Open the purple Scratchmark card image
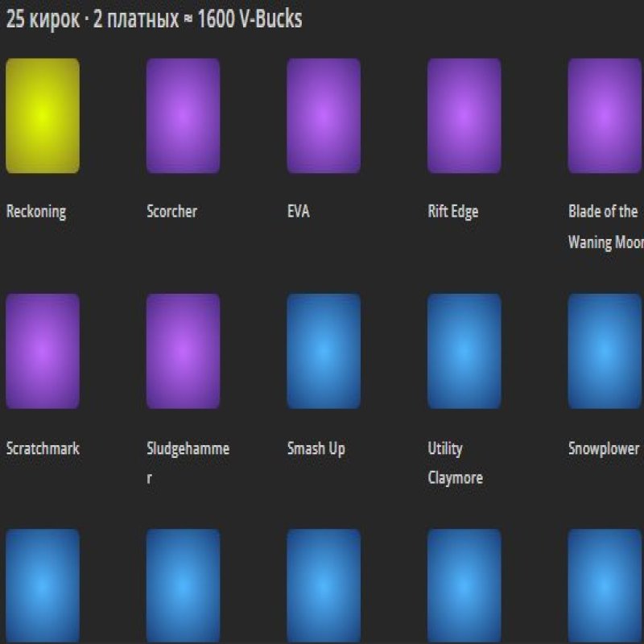 click(x=43, y=351)
